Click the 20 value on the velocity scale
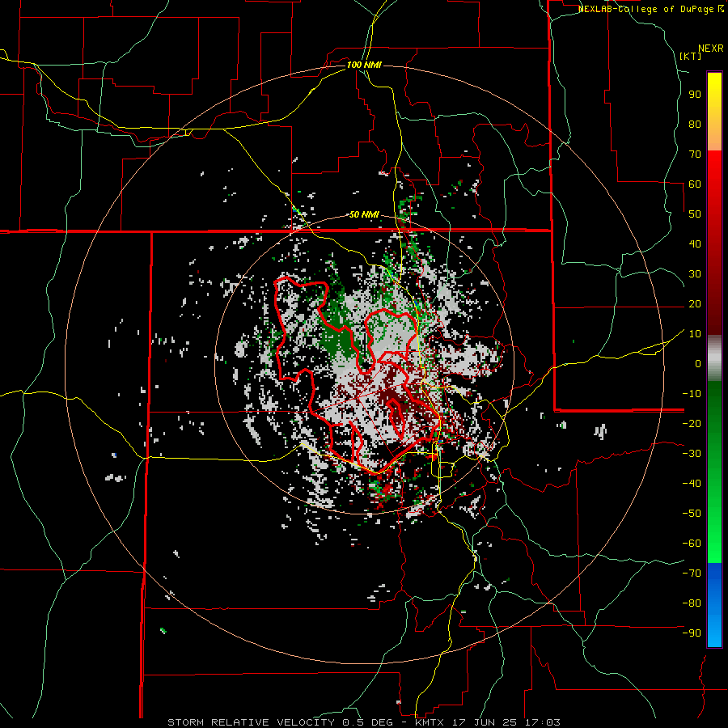Viewport: 728px width, 728px height. 695,303
